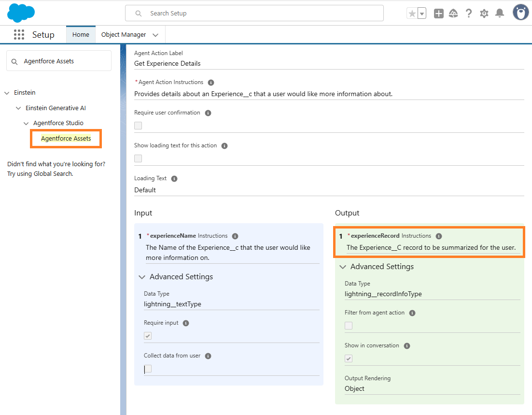Open Agentforce Assets in the setup tree
The width and height of the screenshot is (532, 415).
click(66, 139)
